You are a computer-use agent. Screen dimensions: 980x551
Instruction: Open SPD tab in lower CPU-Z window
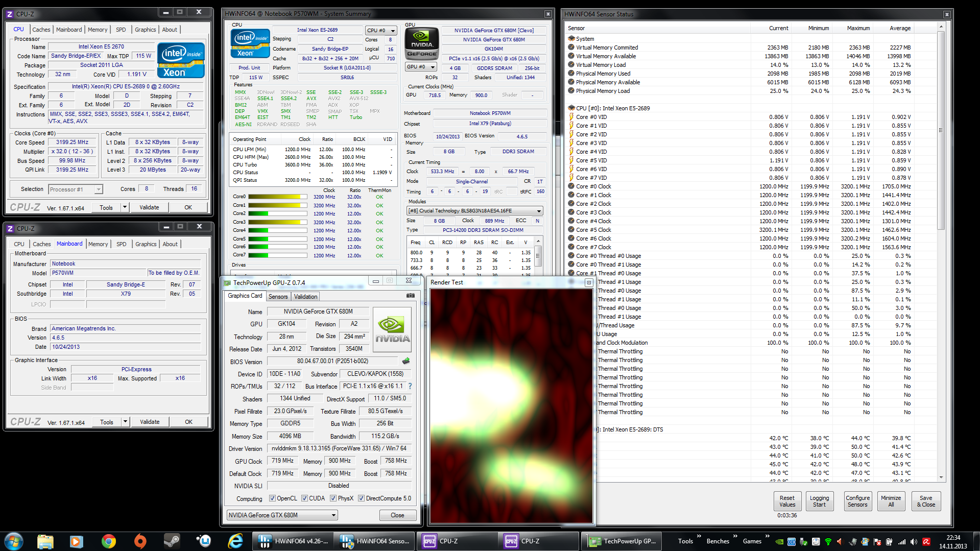point(122,244)
